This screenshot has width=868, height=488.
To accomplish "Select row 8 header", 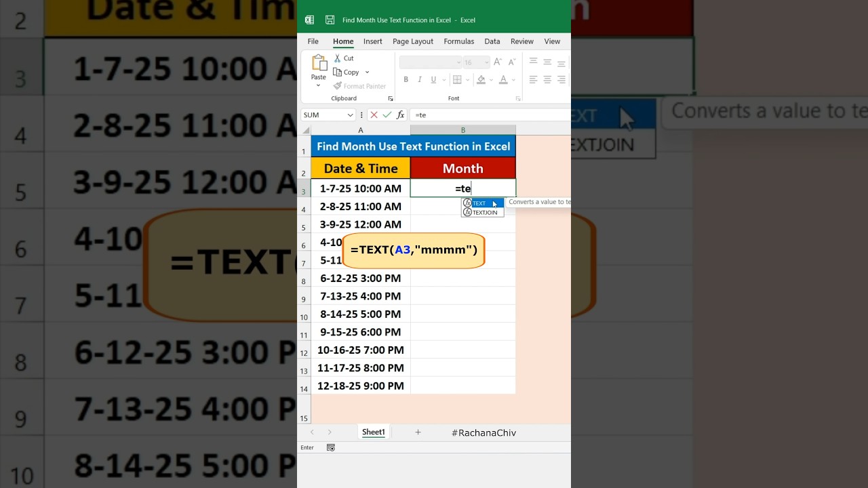I will click(304, 278).
